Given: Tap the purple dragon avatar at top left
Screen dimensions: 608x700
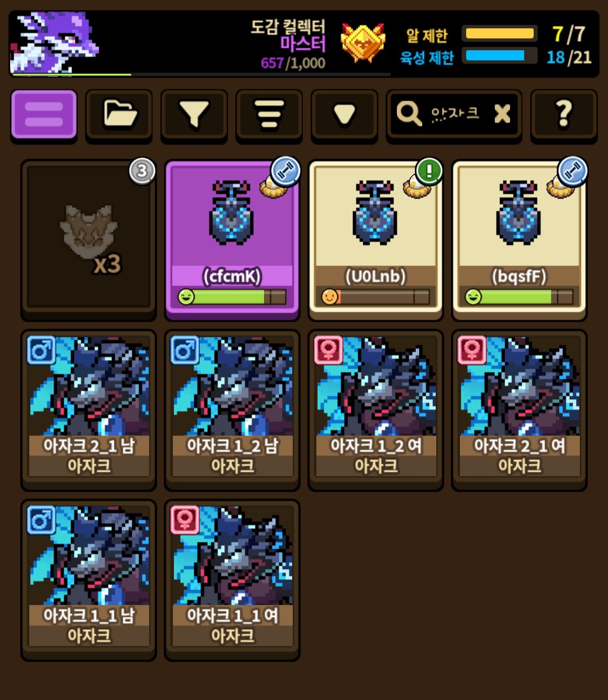Looking at the screenshot, I should tap(55, 43).
